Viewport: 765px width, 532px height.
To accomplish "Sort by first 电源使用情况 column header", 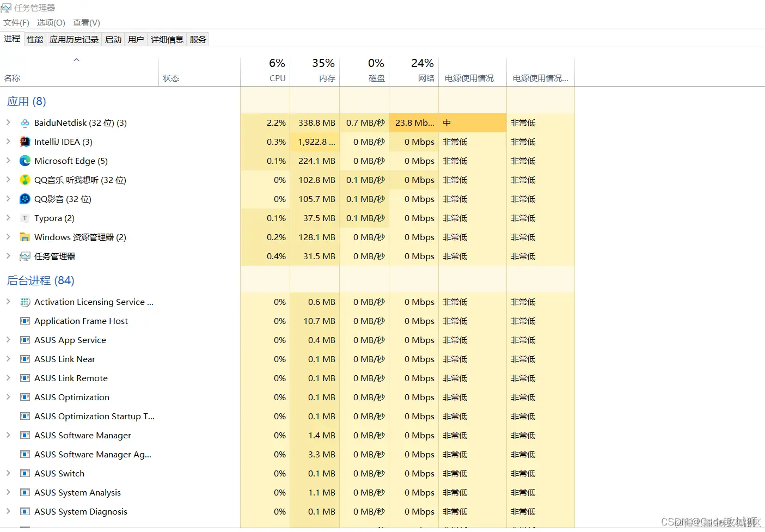I will [x=473, y=71].
